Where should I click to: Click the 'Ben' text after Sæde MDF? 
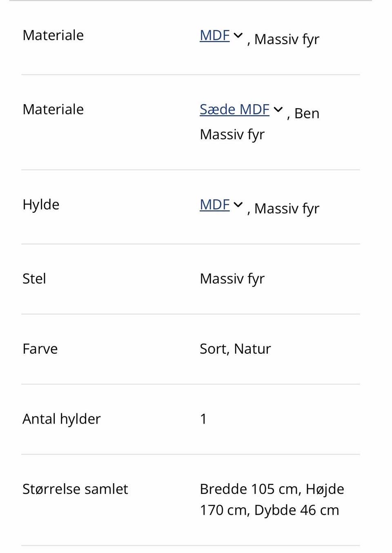[x=307, y=114]
